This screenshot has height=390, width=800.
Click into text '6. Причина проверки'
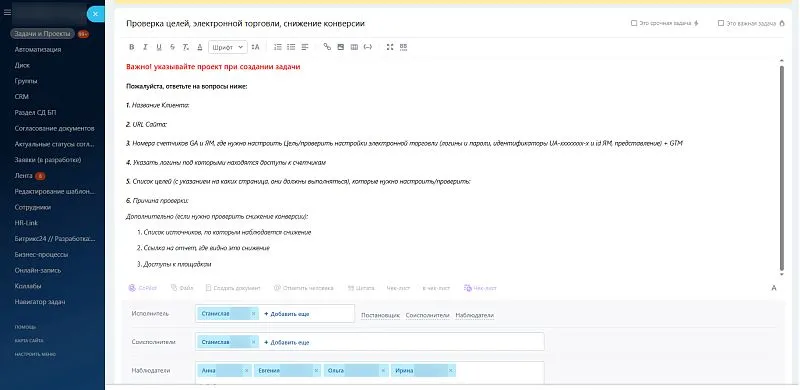tap(157, 201)
